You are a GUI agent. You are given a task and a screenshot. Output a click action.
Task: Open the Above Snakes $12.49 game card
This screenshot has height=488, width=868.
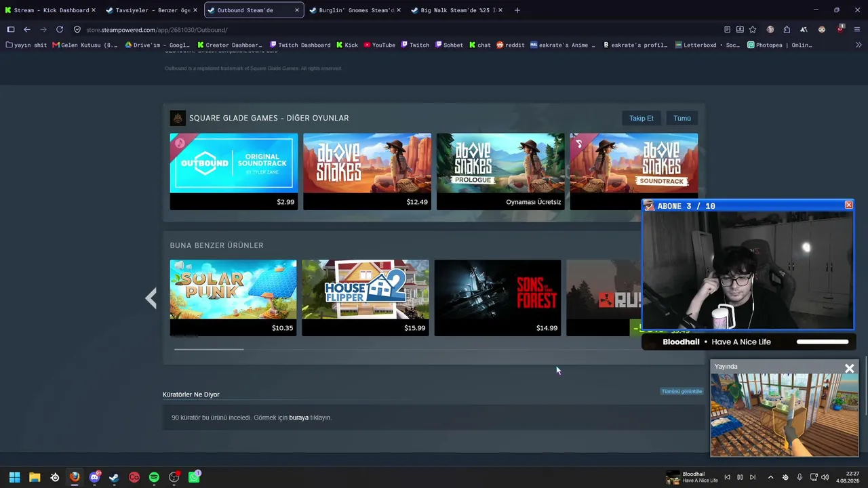pos(367,171)
